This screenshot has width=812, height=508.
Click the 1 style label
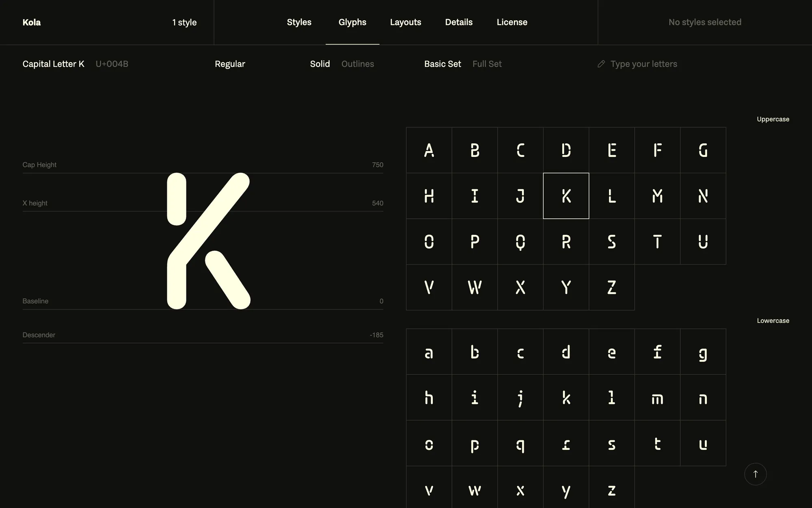(x=184, y=22)
